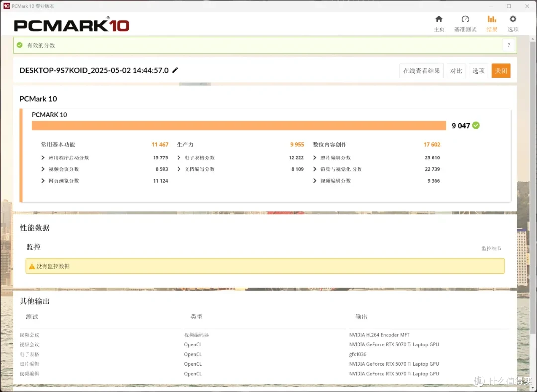Click the 测试 column header
The height and width of the screenshot is (392, 537).
pyautogui.click(x=32, y=317)
